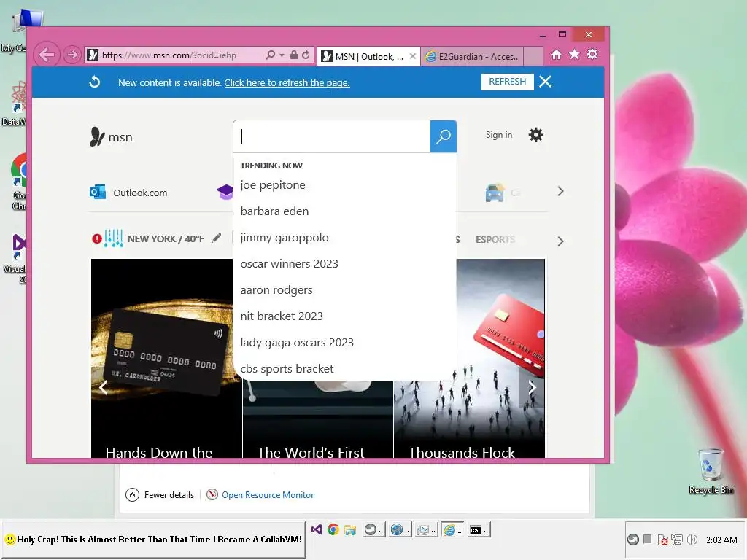Select trending search 'jimmy garoppolo'
The image size is (747, 560).
coord(285,237)
